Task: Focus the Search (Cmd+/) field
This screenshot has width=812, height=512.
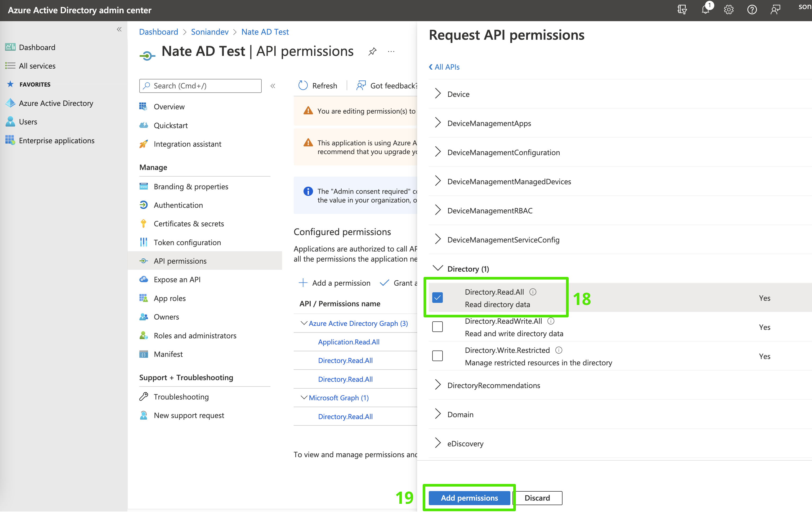Action: (200, 86)
